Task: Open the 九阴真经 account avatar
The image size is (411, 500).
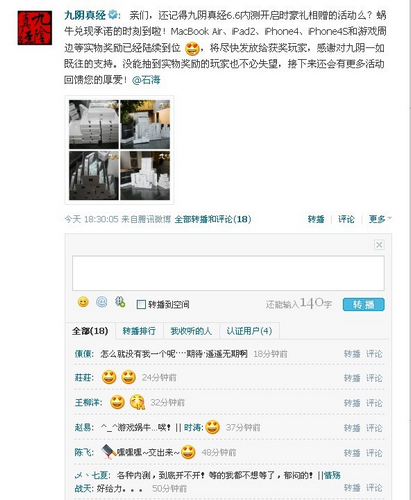Action: pos(35,28)
